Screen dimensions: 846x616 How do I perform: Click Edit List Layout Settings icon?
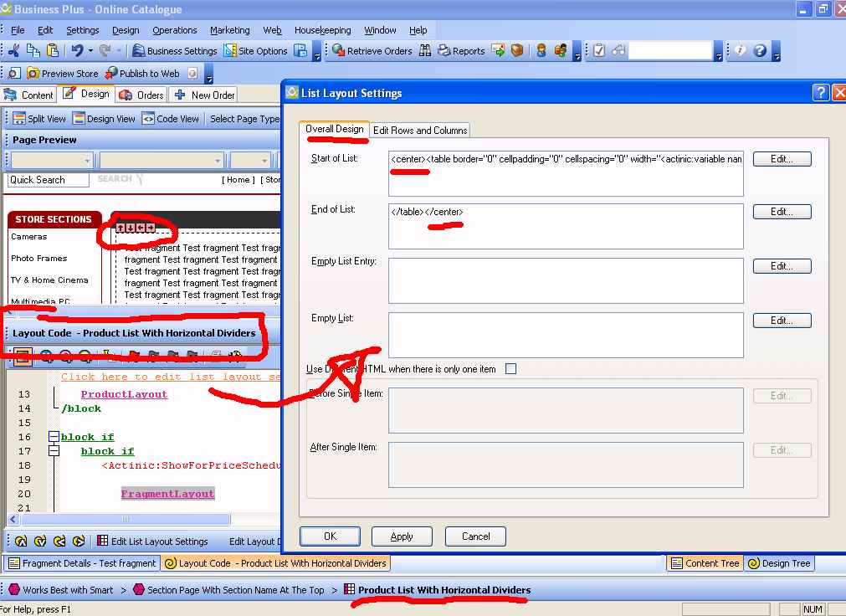coord(103,542)
